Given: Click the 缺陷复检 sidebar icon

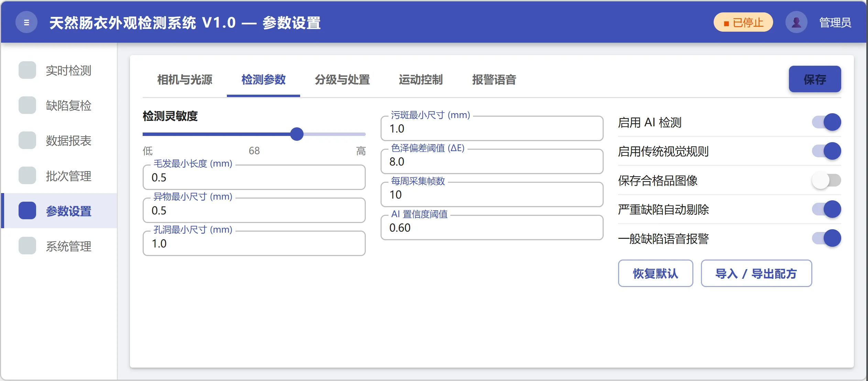Looking at the screenshot, I should [27, 105].
